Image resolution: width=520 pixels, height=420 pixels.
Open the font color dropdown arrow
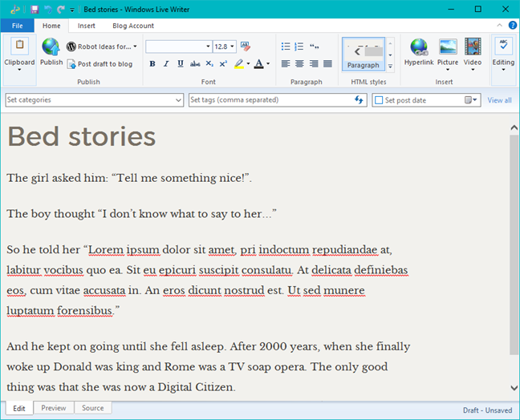pos(268,63)
